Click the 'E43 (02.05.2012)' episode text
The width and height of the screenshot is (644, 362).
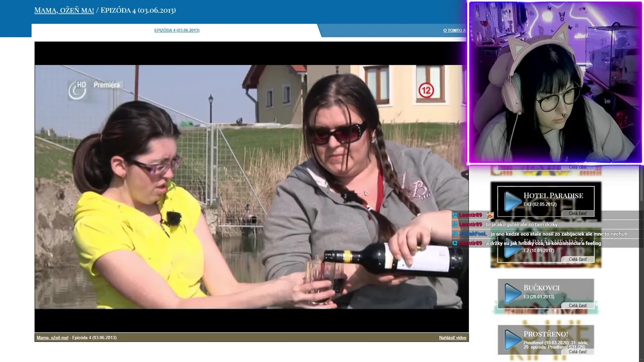click(x=540, y=205)
